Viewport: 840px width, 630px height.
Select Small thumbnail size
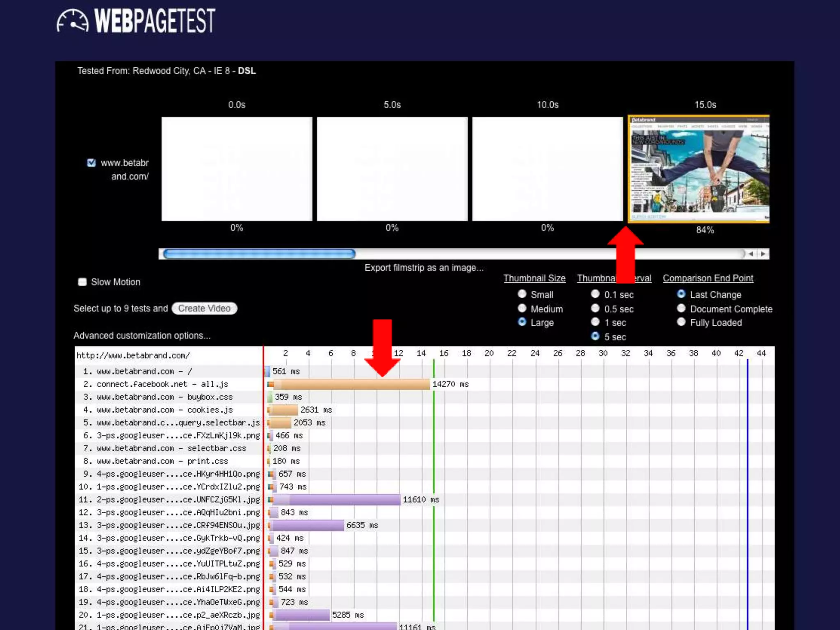coord(522,294)
